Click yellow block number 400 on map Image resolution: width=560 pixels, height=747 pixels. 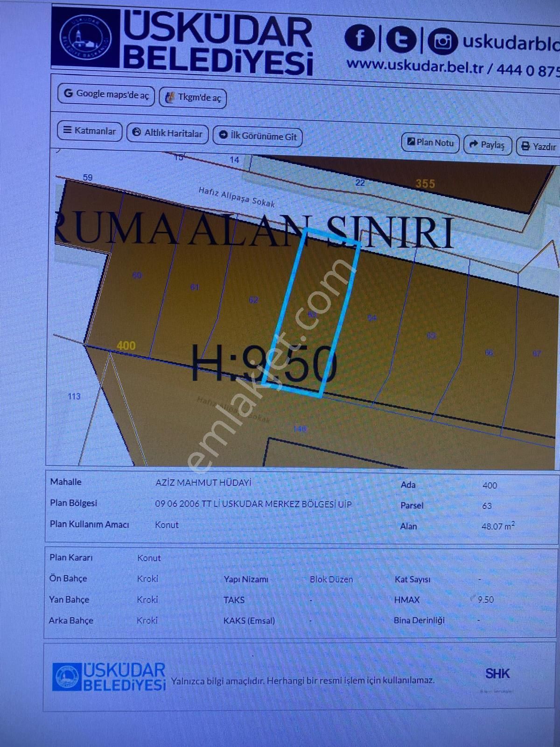click(x=126, y=345)
